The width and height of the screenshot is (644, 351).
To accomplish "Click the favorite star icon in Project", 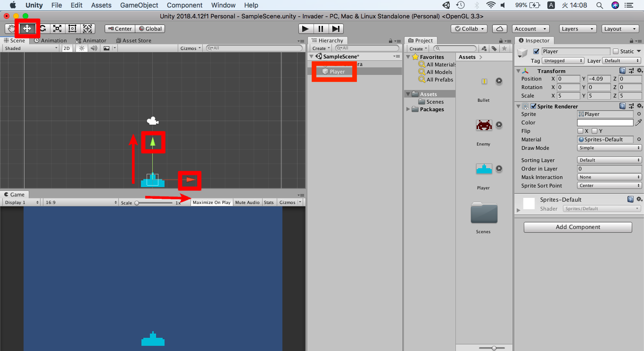I will pos(504,49).
